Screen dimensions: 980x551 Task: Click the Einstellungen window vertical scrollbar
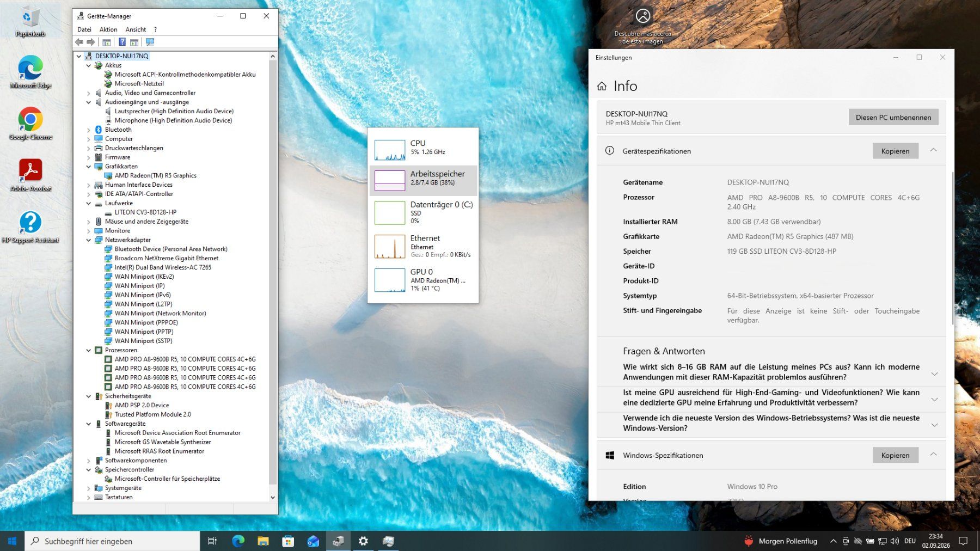tap(952, 248)
